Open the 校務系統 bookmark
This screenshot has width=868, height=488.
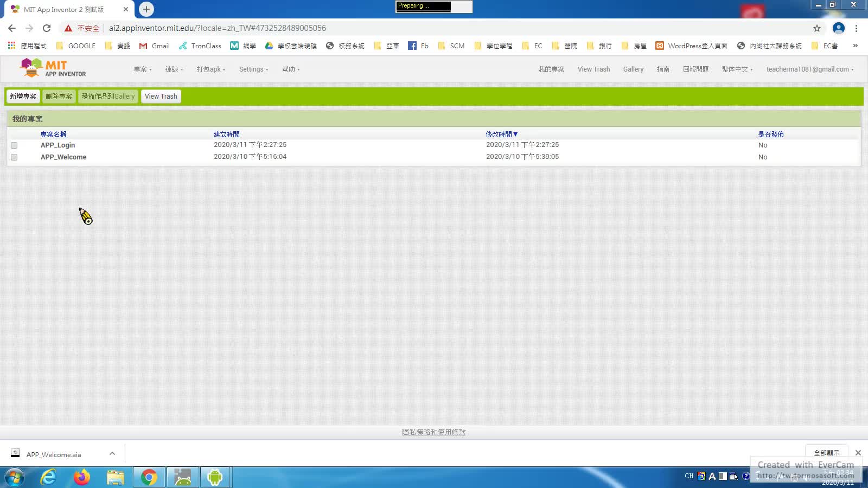pyautogui.click(x=345, y=46)
